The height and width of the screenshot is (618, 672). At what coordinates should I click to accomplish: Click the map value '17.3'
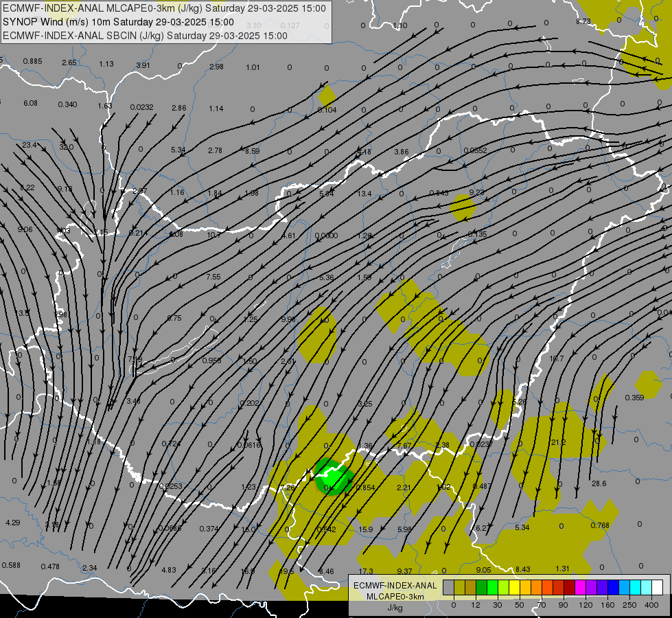coord(366,571)
